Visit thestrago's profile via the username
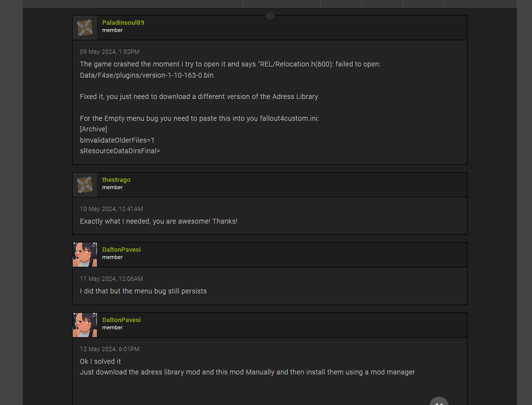Image resolution: width=532 pixels, height=405 pixels. click(116, 180)
